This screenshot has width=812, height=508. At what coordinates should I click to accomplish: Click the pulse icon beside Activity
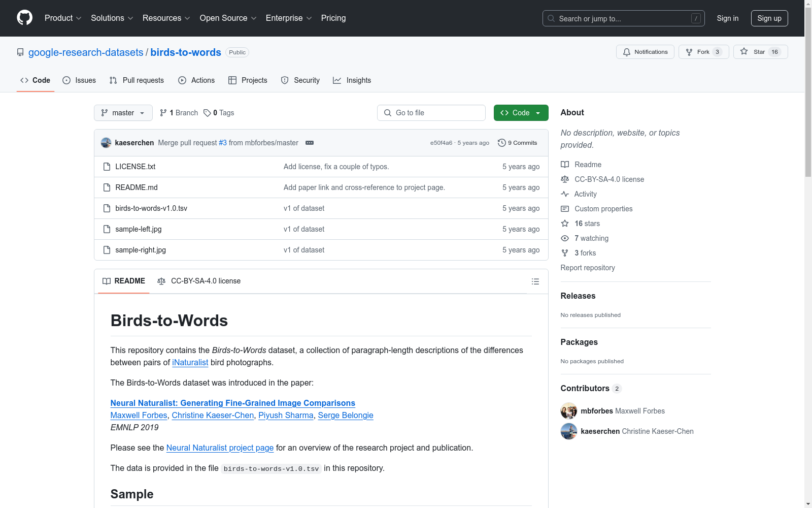click(565, 194)
